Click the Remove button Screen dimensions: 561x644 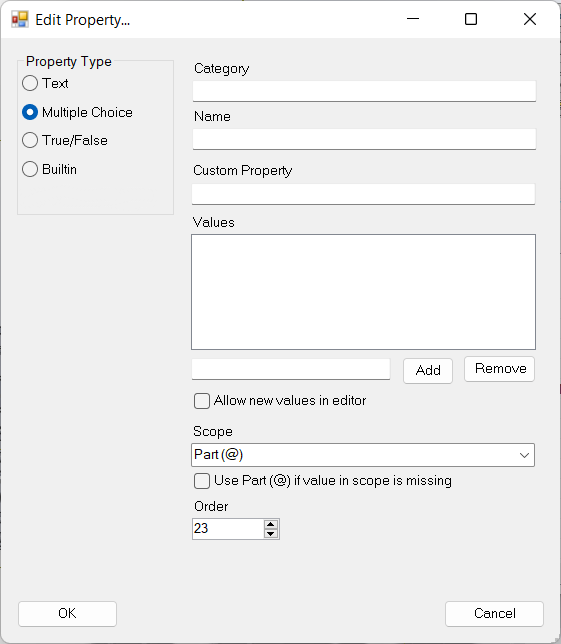500,369
